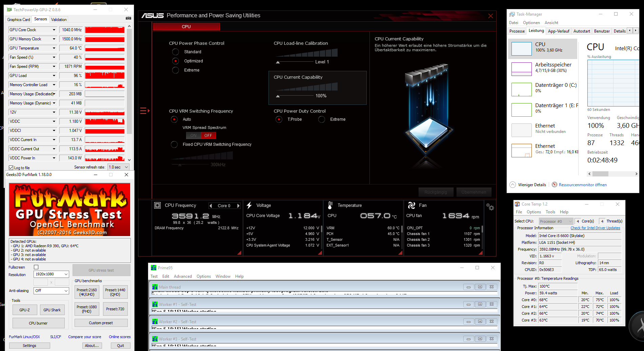Open the Sensor refresh rate dropdown

[x=118, y=167]
